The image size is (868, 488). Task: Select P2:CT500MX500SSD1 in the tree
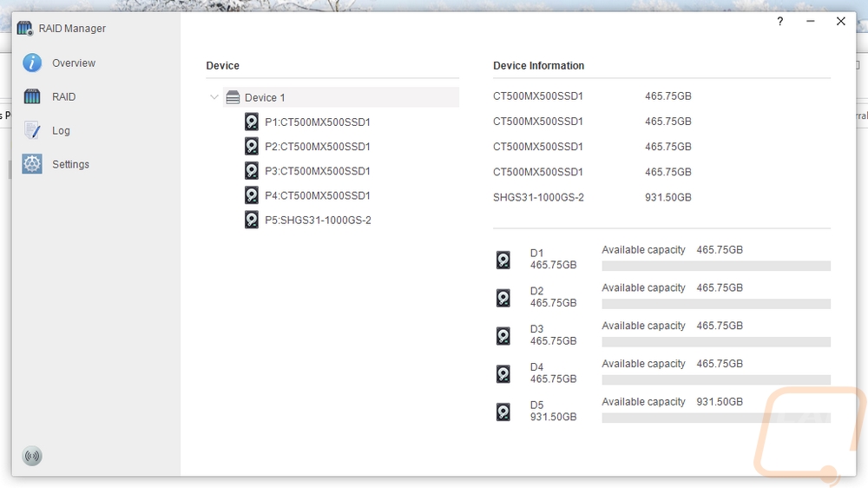click(x=317, y=146)
